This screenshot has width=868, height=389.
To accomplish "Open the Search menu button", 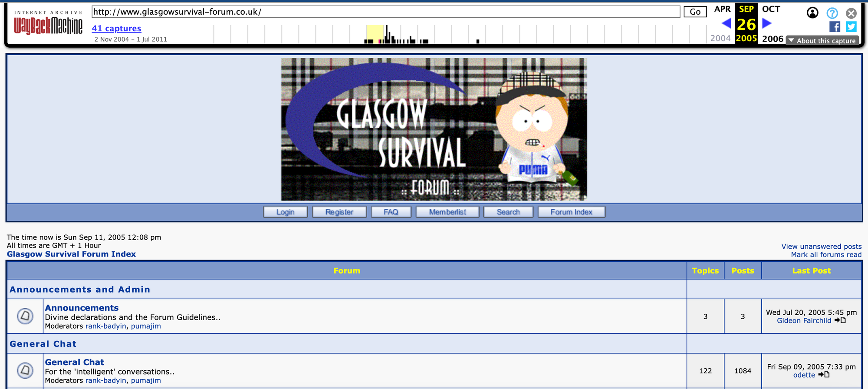I will pos(508,212).
